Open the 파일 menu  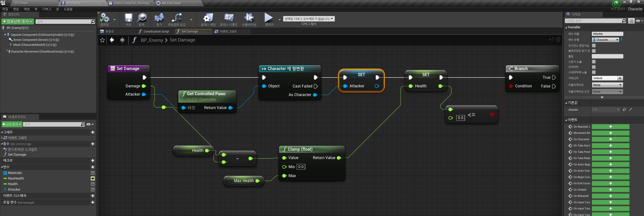[x=5, y=9]
